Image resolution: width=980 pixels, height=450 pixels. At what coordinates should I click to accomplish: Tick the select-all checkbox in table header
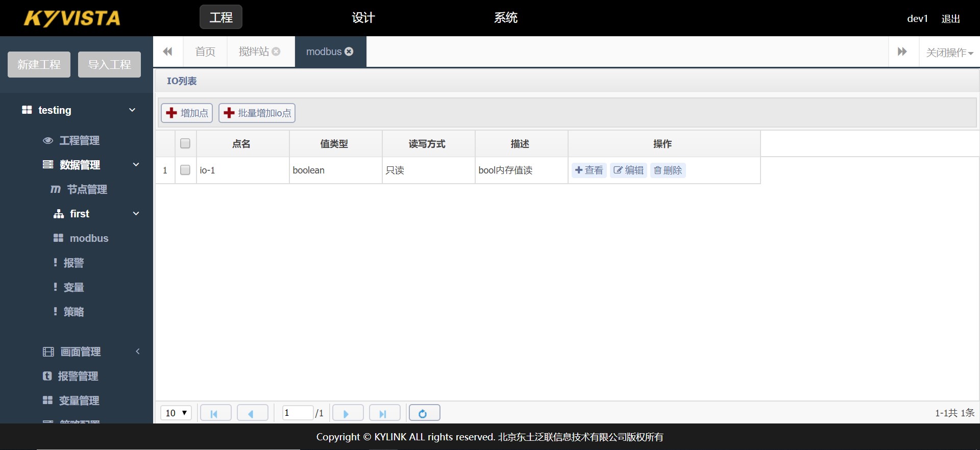coord(185,144)
